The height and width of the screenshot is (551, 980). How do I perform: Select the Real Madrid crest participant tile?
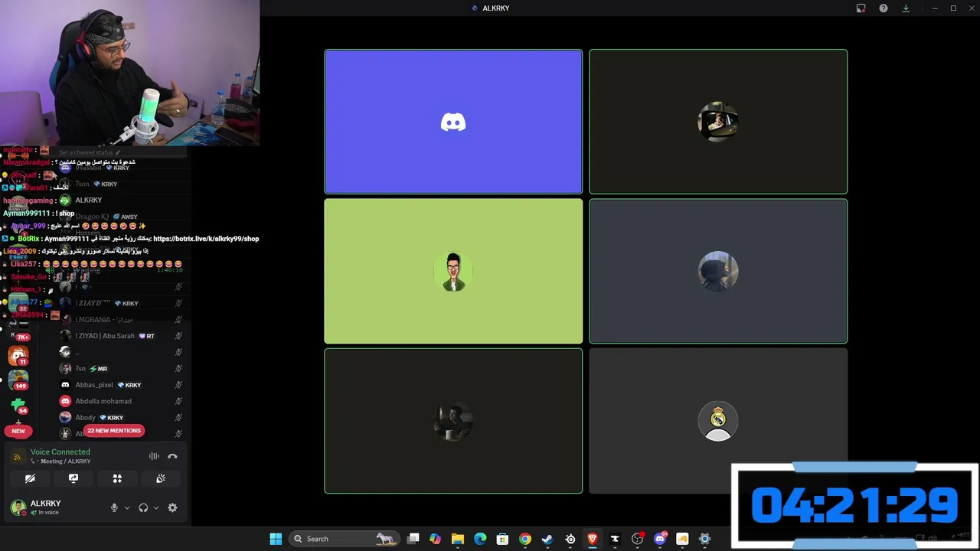pos(718,421)
